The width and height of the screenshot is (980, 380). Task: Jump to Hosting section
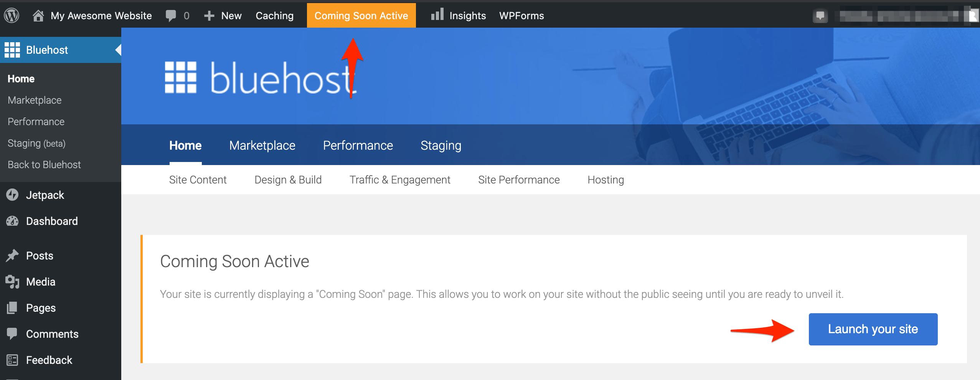point(605,180)
